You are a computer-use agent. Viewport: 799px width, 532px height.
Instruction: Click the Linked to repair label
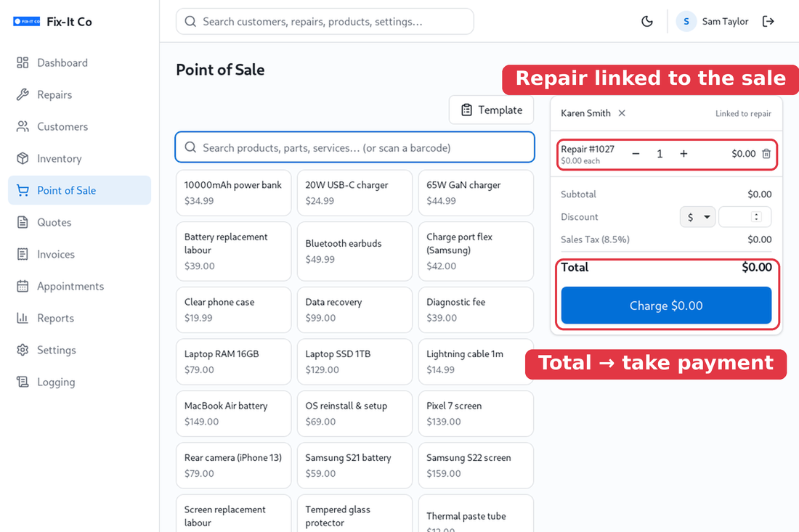pyautogui.click(x=743, y=113)
